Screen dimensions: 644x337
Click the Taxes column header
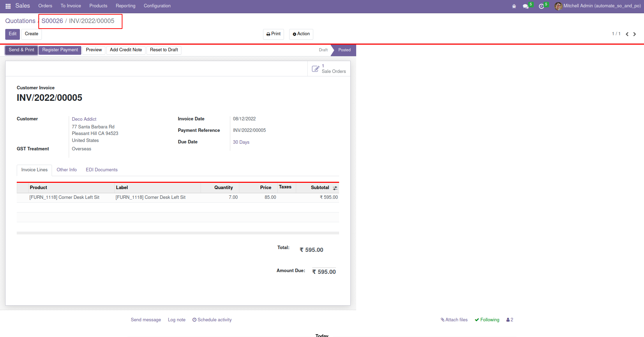pos(286,187)
